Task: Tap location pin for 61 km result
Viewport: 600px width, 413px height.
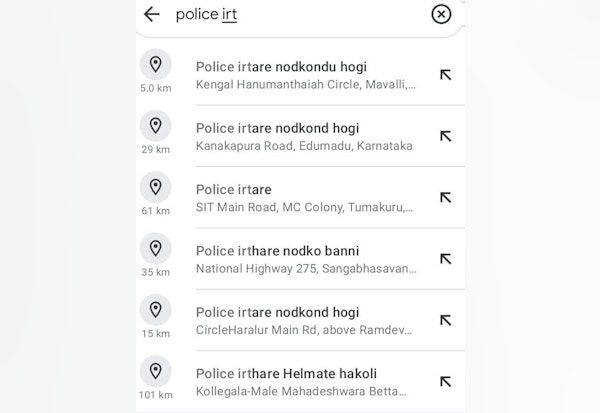Action: coord(155,187)
